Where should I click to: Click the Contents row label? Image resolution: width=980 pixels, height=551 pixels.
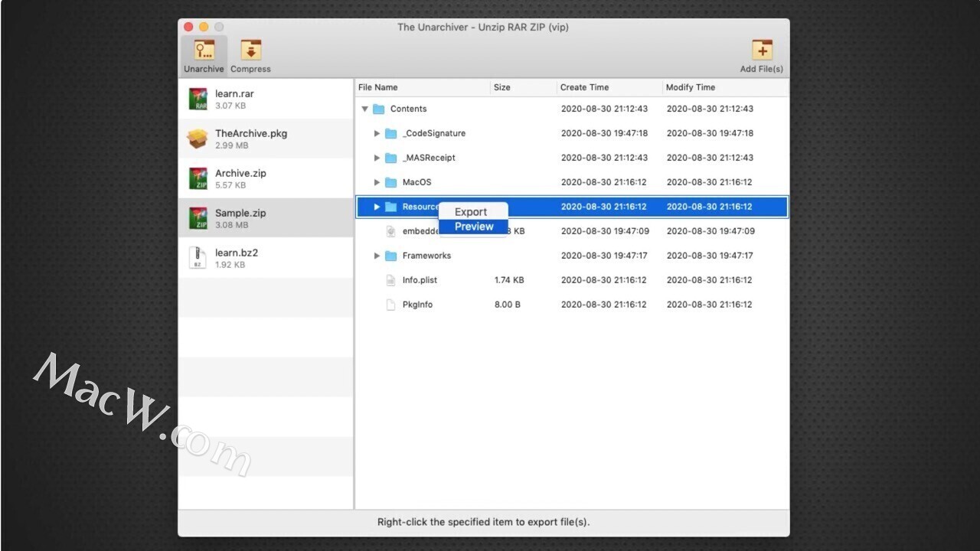tap(409, 109)
